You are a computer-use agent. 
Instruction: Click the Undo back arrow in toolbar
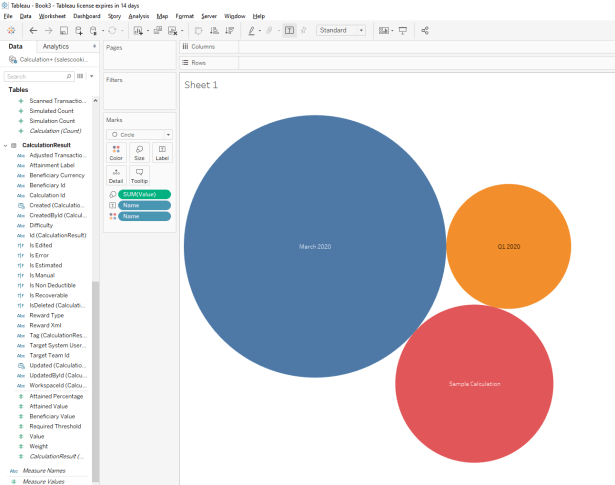[x=33, y=31]
